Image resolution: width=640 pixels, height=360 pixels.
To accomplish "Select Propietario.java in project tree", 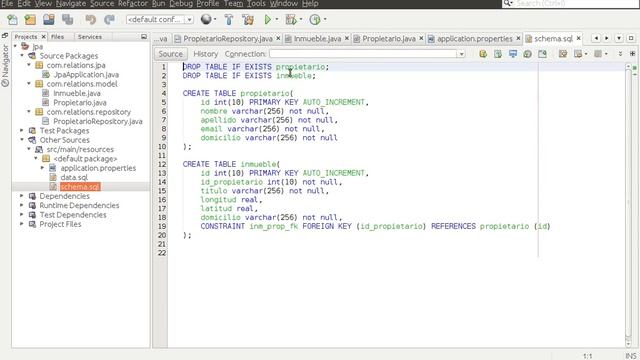I will tap(80, 102).
